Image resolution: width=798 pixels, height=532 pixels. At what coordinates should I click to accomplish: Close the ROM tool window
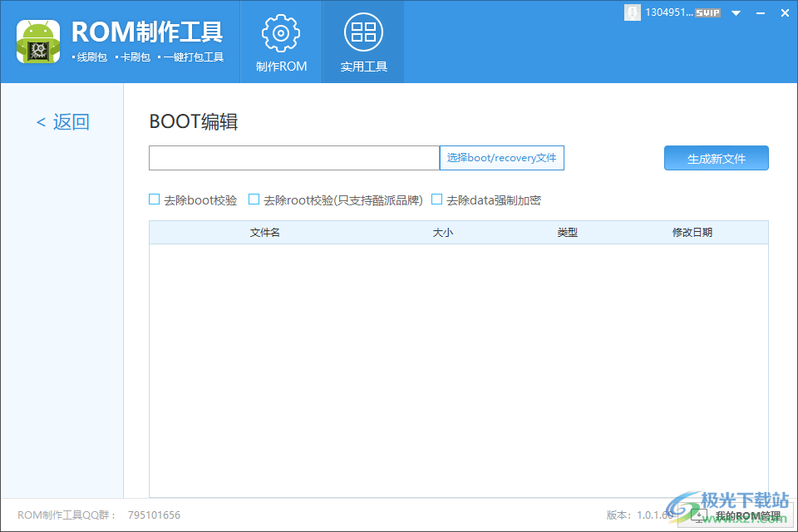pyautogui.click(x=785, y=12)
